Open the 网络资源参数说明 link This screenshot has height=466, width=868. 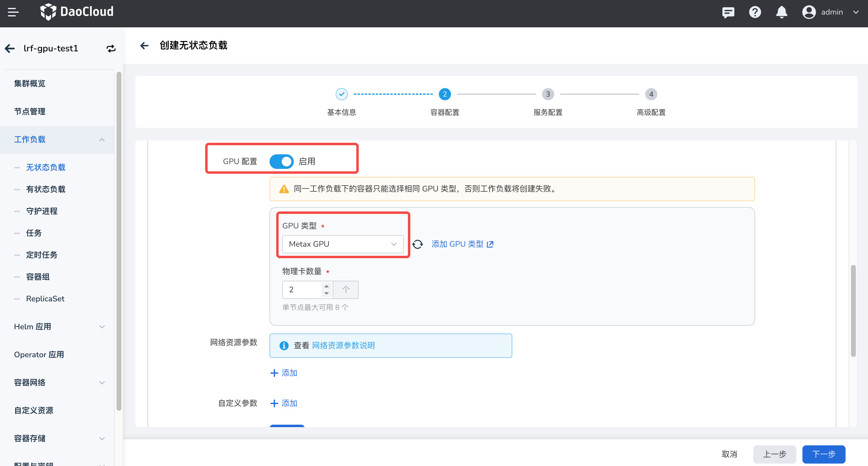click(x=343, y=345)
